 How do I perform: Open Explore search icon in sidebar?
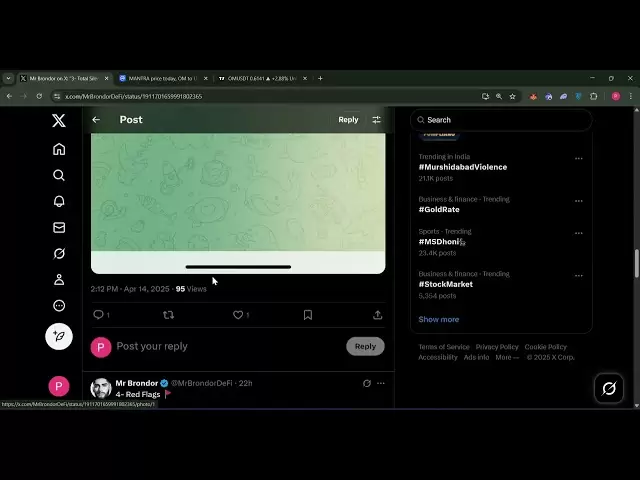(59, 175)
